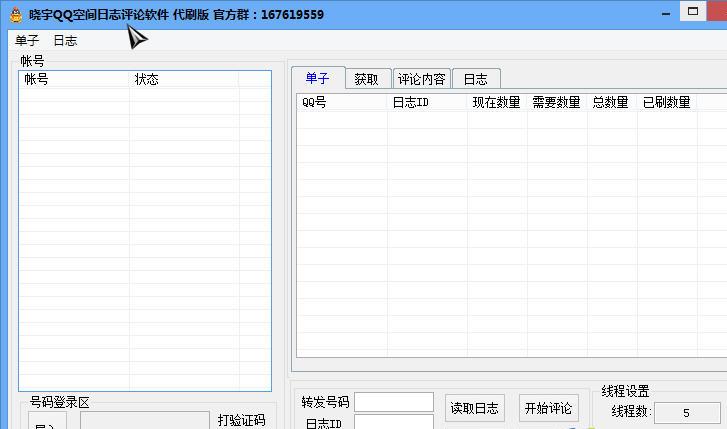This screenshot has width=727, height=429.
Task: Maximize the window
Action: pyautogui.click(x=692, y=11)
